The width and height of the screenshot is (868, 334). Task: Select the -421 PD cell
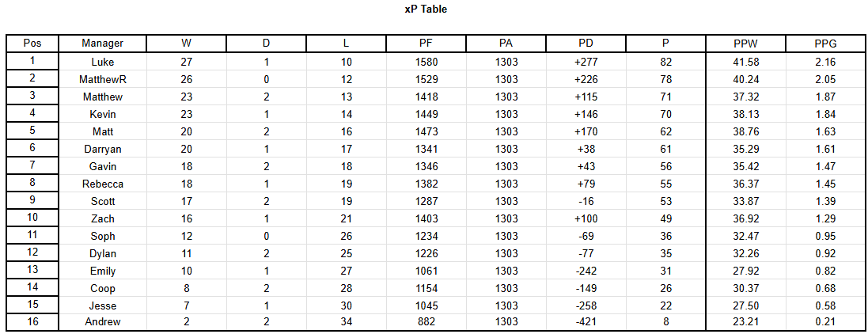586,322
